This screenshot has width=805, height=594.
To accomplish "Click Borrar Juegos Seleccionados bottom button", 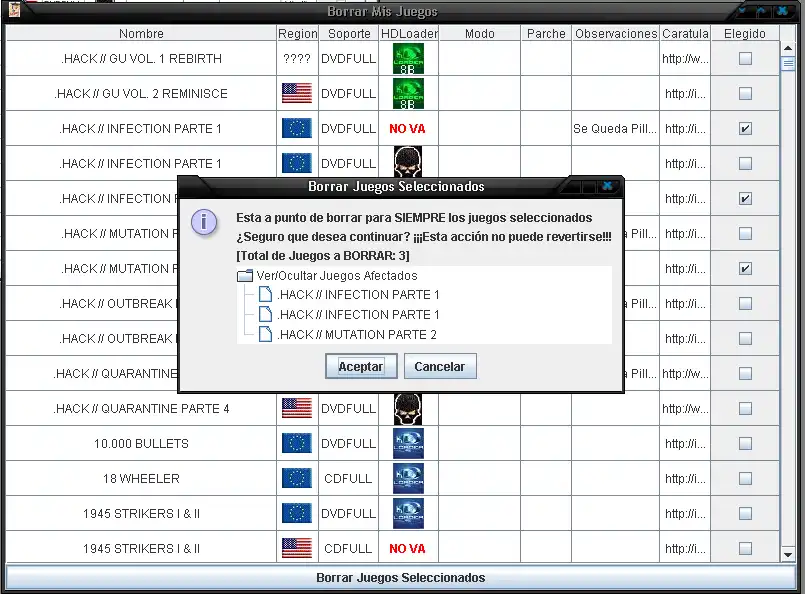I will coord(400,578).
